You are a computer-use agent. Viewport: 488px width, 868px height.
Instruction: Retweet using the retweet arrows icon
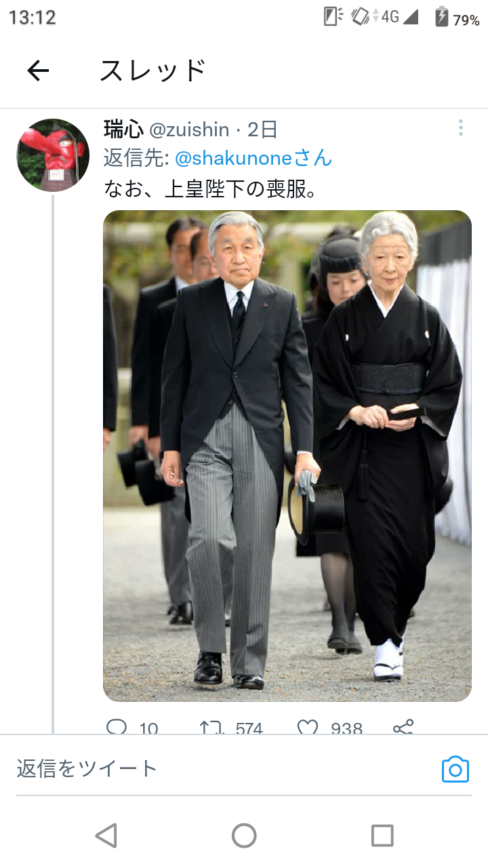(x=212, y=728)
